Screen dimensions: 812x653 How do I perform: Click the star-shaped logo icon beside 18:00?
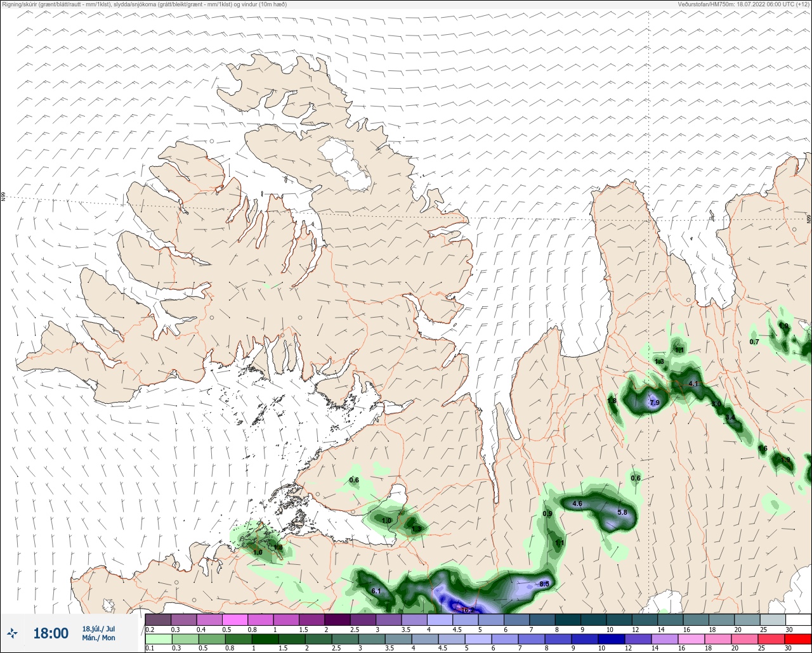click(13, 633)
